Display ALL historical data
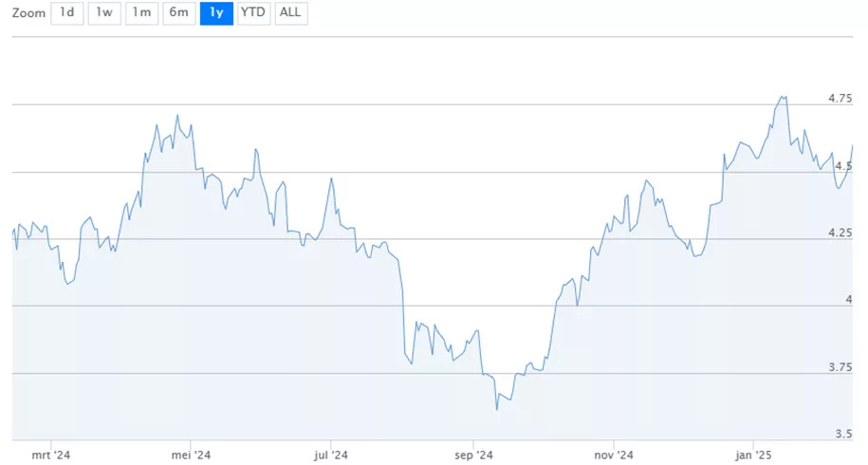868x465 pixels. click(x=291, y=13)
